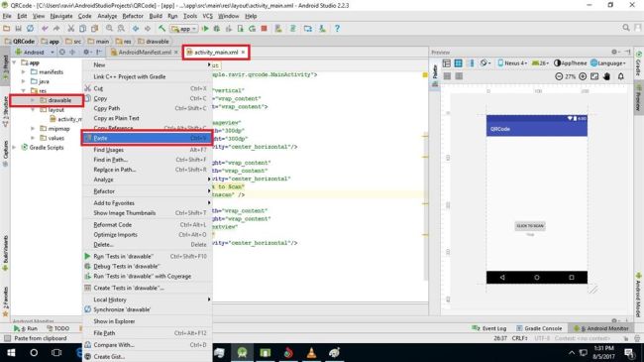This screenshot has width=644, height=362.
Task: Open the app run configuration dropdown
Action: coord(184,29)
